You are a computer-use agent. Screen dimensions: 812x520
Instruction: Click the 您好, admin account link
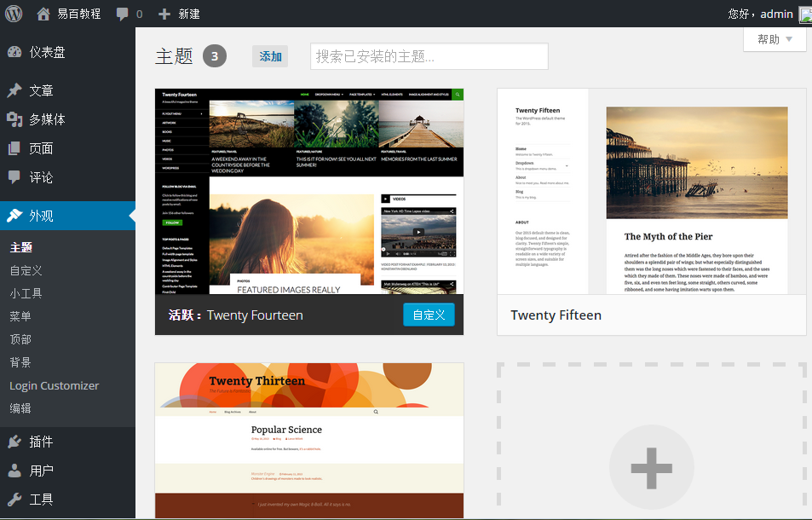(760, 14)
